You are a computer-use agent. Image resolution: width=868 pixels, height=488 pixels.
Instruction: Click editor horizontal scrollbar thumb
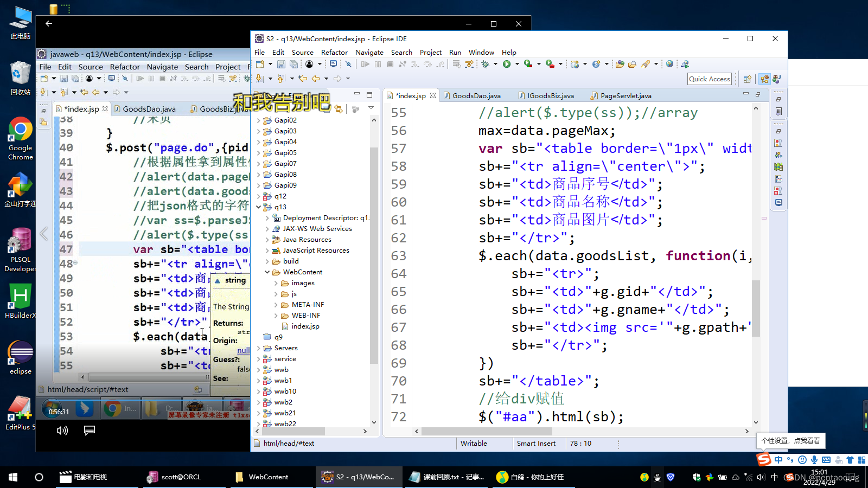click(487, 432)
